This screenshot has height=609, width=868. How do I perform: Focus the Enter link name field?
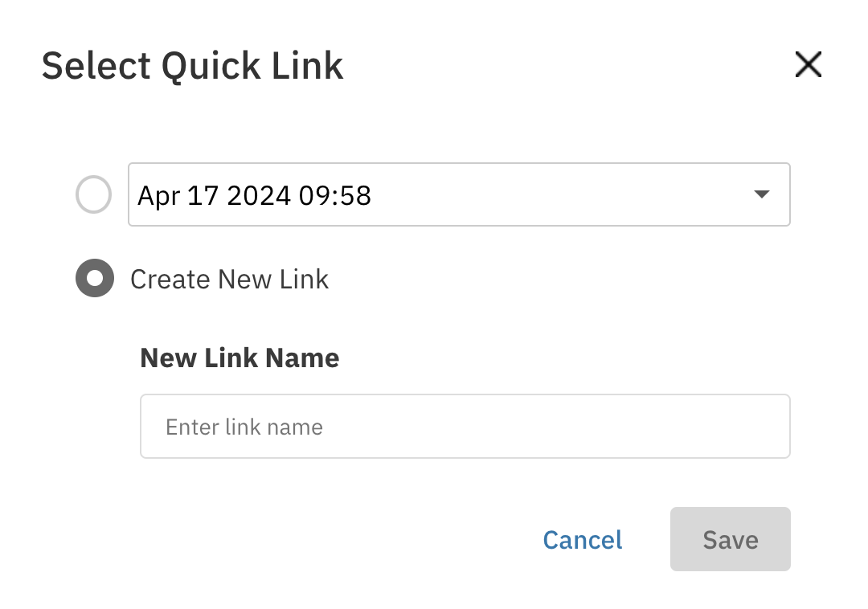[465, 426]
